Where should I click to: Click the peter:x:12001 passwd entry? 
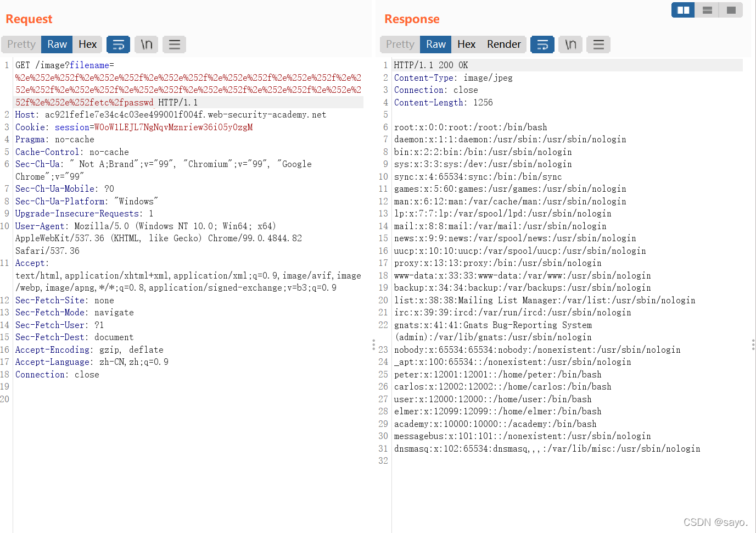(497, 374)
